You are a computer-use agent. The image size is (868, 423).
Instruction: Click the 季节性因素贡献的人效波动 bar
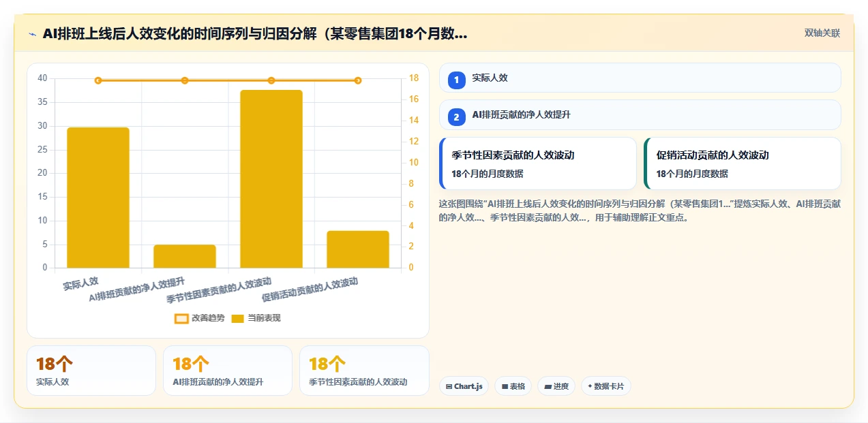pyautogui.click(x=271, y=178)
